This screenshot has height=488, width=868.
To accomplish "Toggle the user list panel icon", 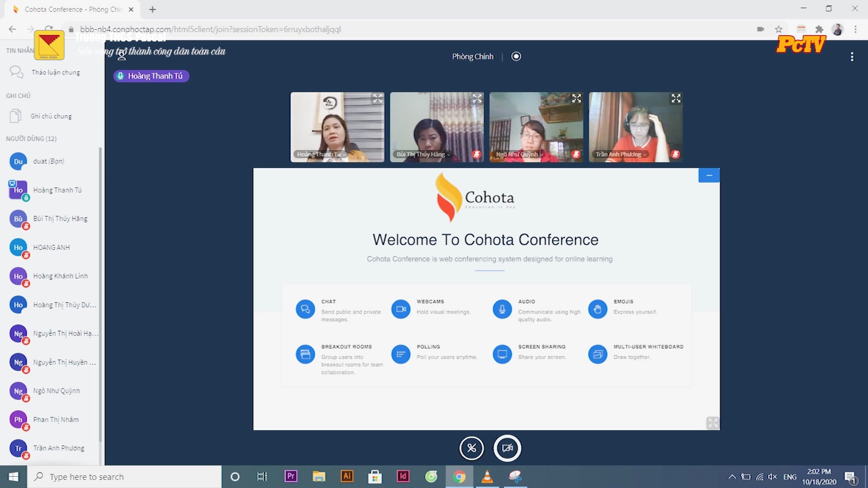I will (x=122, y=55).
